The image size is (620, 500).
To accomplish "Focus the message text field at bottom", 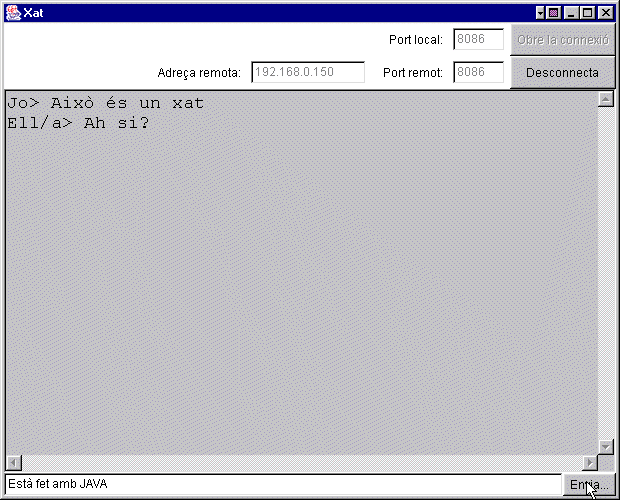I will [283, 484].
